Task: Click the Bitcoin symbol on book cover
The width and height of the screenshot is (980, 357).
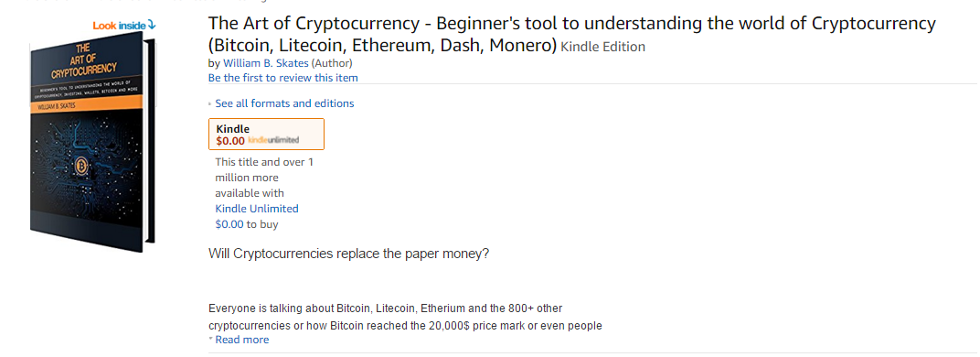Action: pos(82,167)
